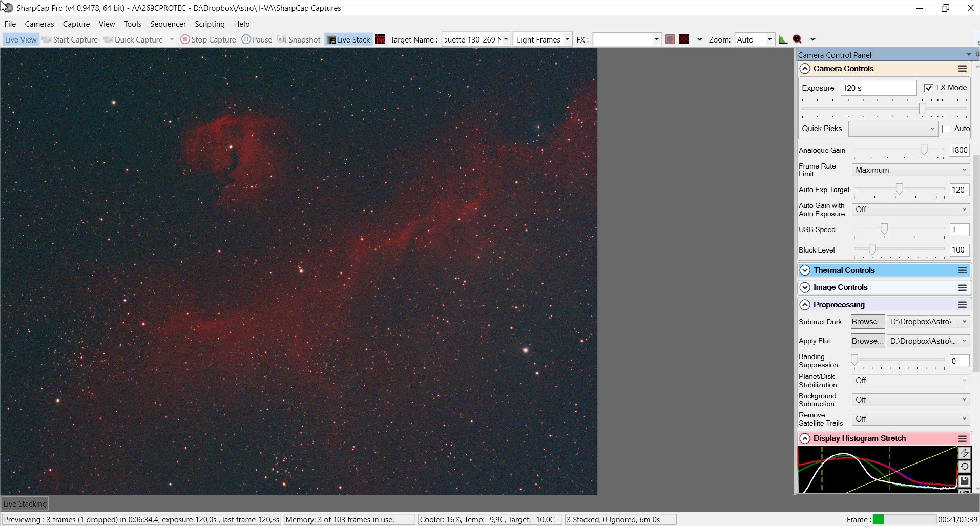The width and height of the screenshot is (980, 526).
Task: Open the Scripting menu
Action: pyautogui.click(x=210, y=24)
